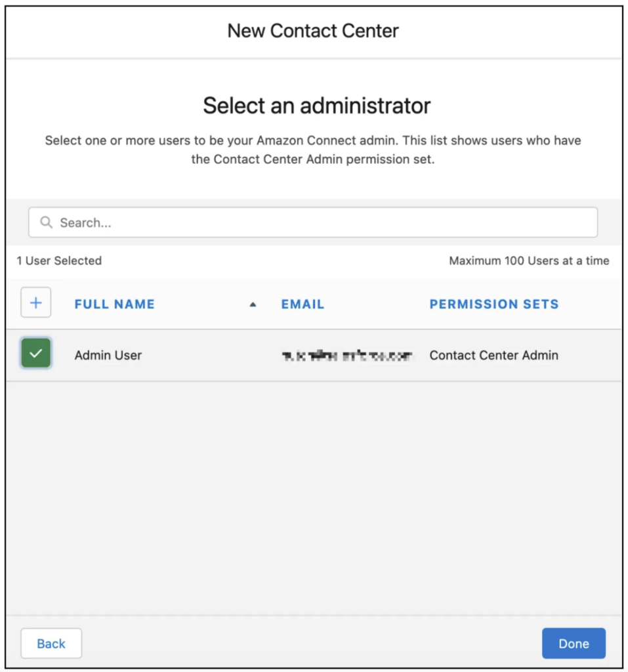Click the footer space between Back and Done
The height and width of the screenshot is (672, 628).
click(312, 643)
